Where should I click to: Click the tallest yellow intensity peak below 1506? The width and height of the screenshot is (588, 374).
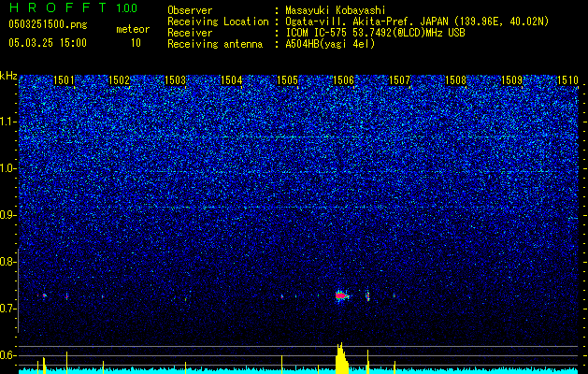[341, 358]
